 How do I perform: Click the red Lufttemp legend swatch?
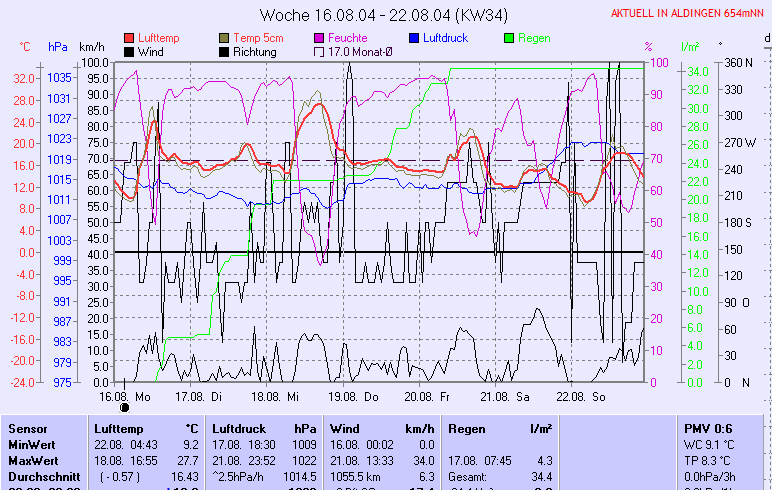[129, 38]
